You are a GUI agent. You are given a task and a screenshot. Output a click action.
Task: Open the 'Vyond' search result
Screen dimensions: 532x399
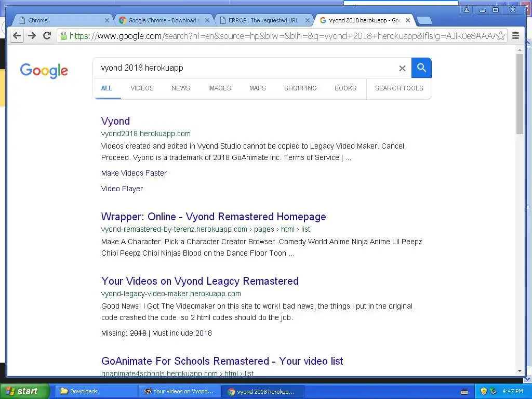pos(115,121)
